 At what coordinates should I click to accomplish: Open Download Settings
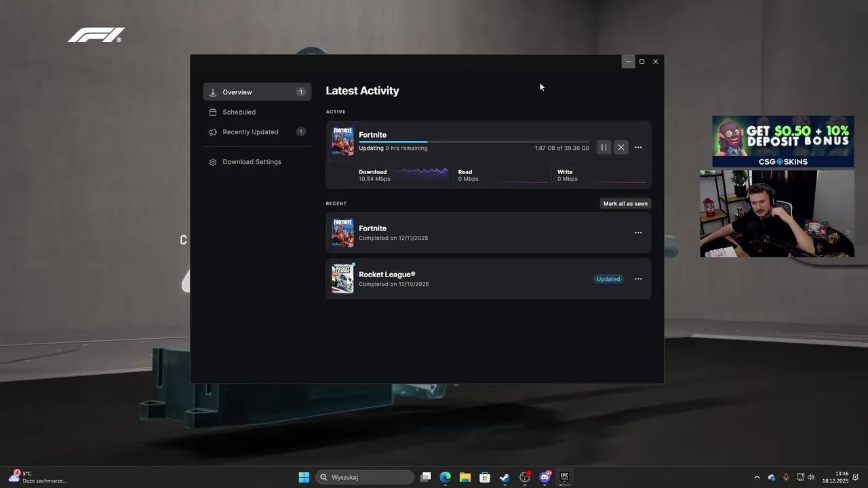257,162
